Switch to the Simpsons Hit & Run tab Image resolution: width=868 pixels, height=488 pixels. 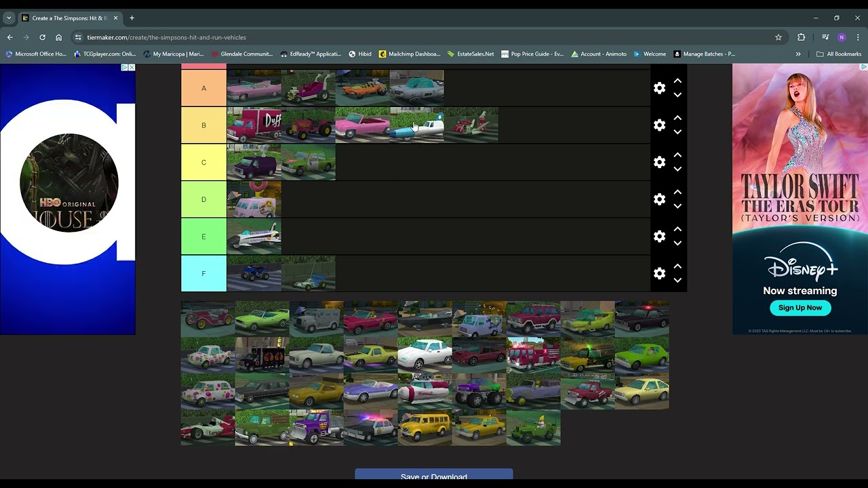pos(70,18)
